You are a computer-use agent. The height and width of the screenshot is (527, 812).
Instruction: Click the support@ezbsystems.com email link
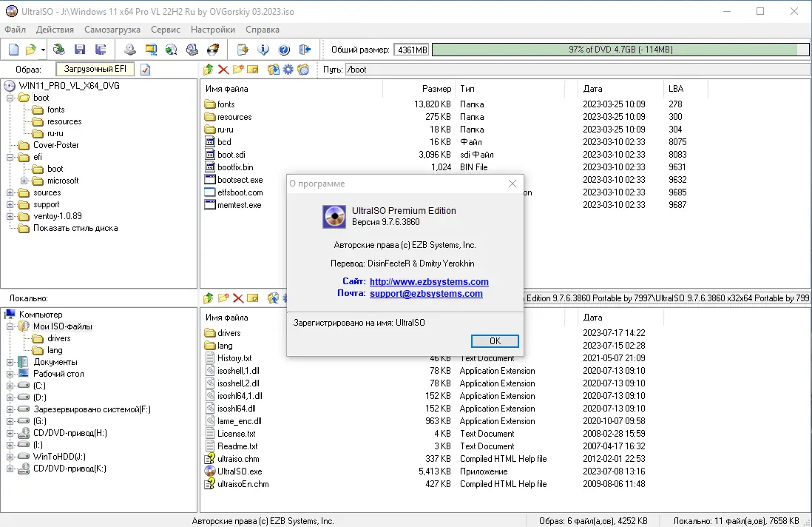click(426, 293)
